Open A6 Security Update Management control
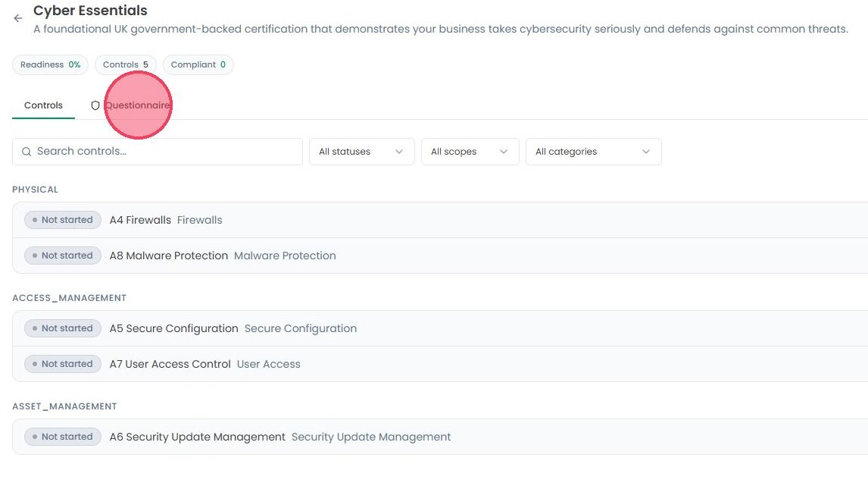 click(440, 437)
